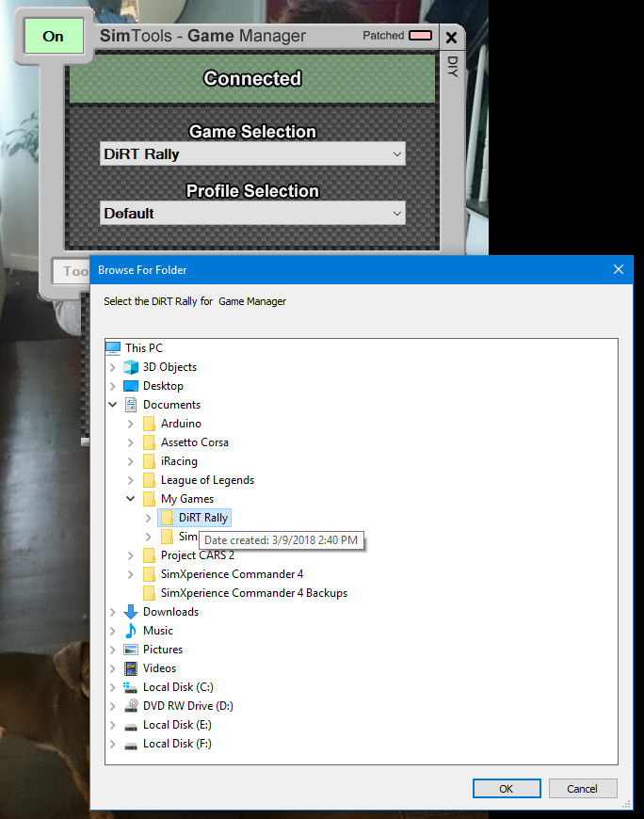
Task: Cancel the Browse For Folder dialog
Action: tap(583, 788)
